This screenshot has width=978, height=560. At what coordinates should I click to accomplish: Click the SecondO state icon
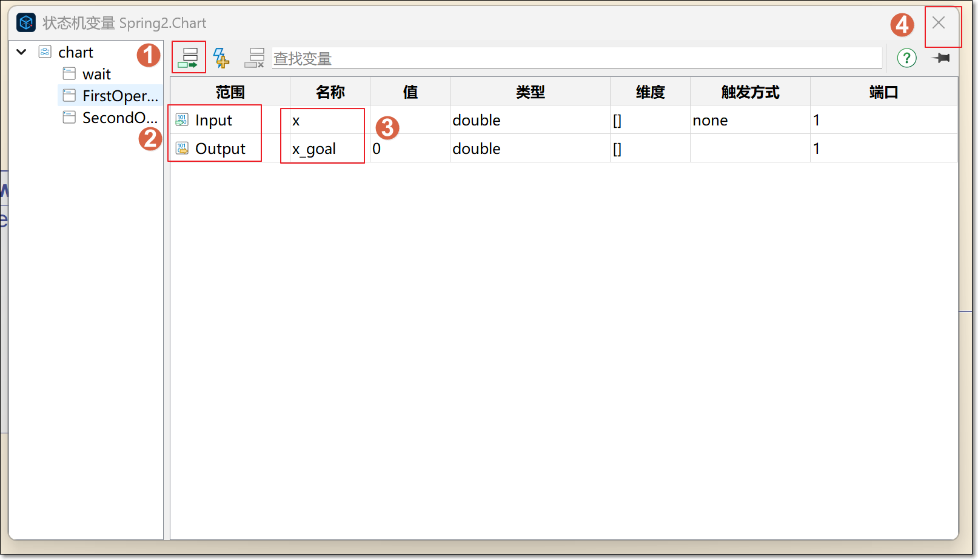69,117
